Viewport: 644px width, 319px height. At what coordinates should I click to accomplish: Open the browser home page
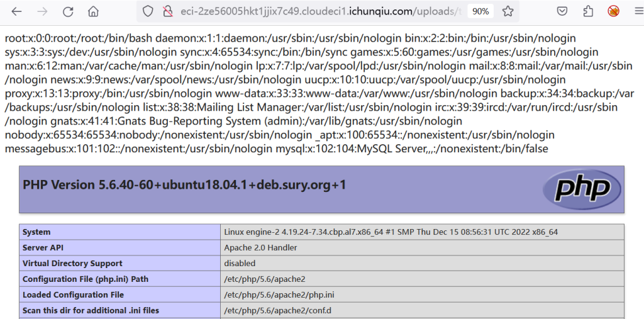pyautogui.click(x=93, y=11)
